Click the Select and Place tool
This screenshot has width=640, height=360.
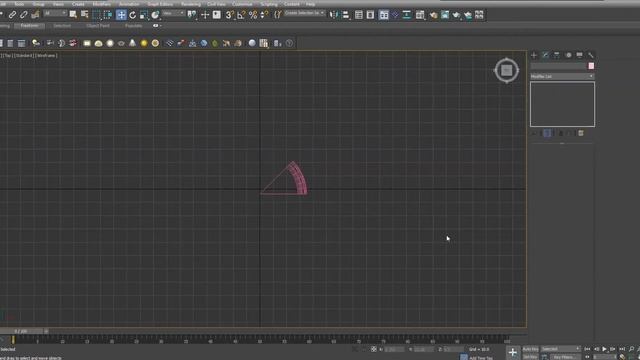[156, 15]
